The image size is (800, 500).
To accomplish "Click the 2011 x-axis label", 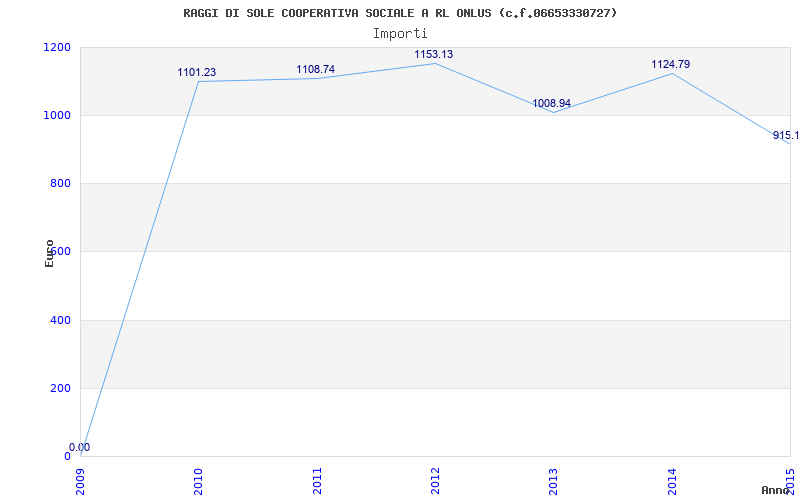I will point(317,481).
